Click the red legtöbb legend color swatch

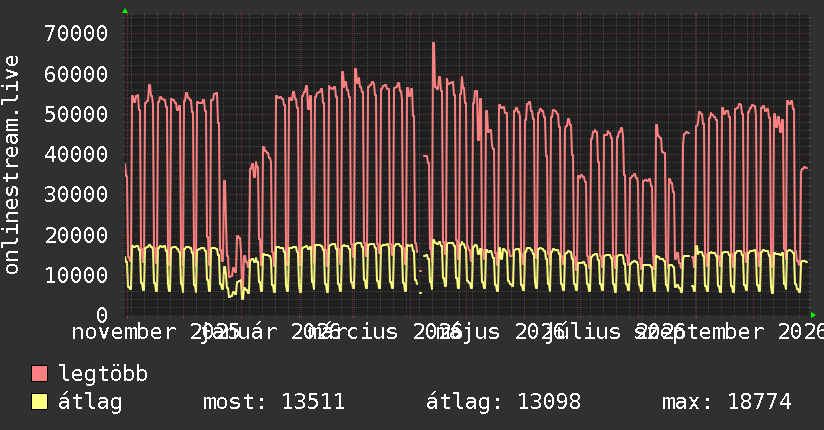(x=39, y=374)
